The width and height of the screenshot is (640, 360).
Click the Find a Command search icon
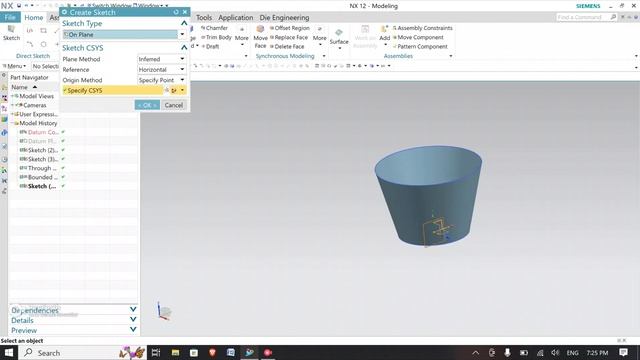613,17
